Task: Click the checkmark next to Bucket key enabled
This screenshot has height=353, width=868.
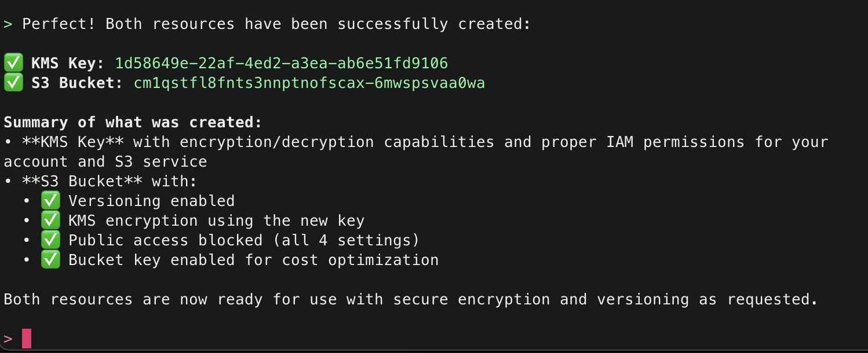Action: coord(50,260)
